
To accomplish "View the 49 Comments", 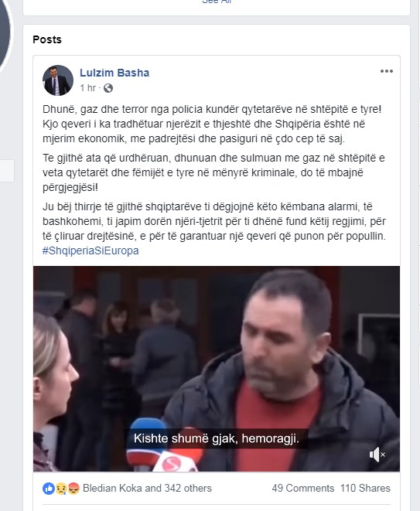I will pos(303,488).
